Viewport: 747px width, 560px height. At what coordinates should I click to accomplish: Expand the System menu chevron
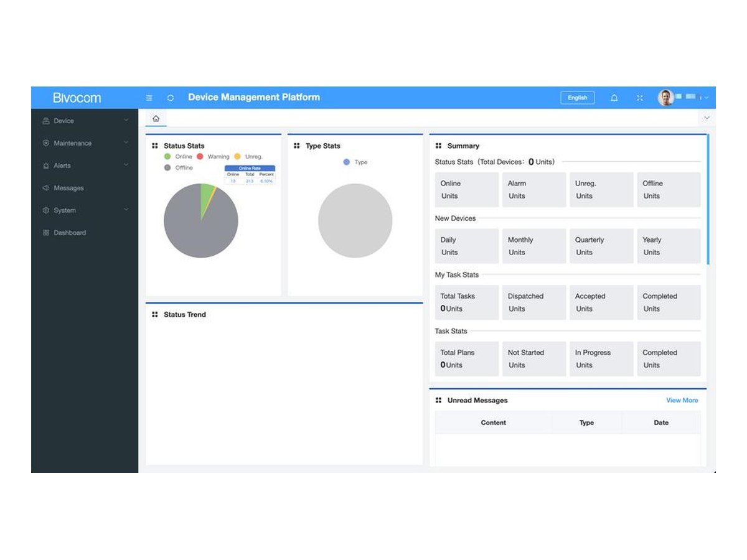126,210
